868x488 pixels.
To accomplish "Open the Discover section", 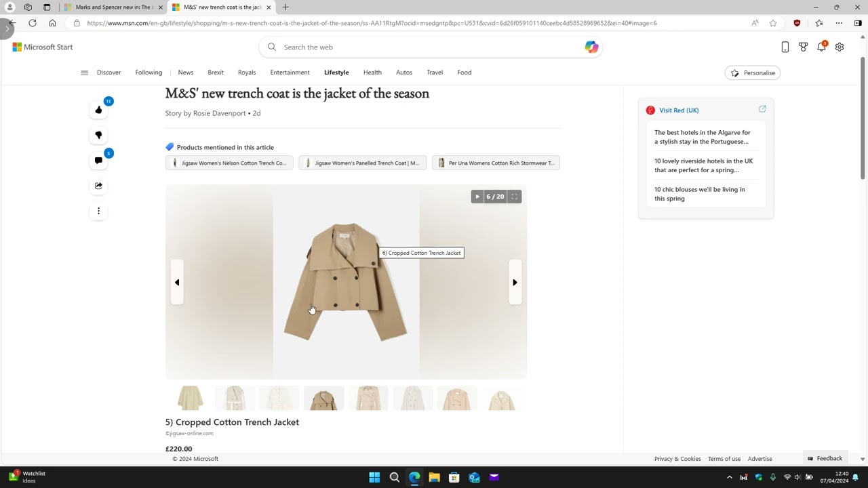I will pos(108,73).
